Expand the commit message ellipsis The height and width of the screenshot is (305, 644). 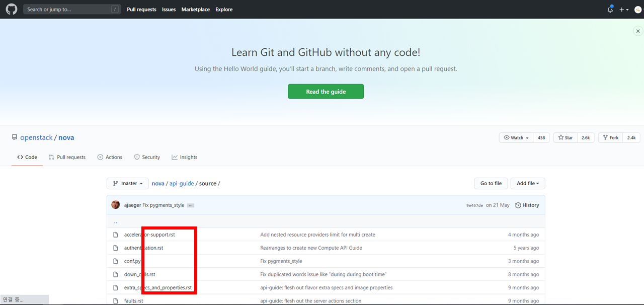191,205
